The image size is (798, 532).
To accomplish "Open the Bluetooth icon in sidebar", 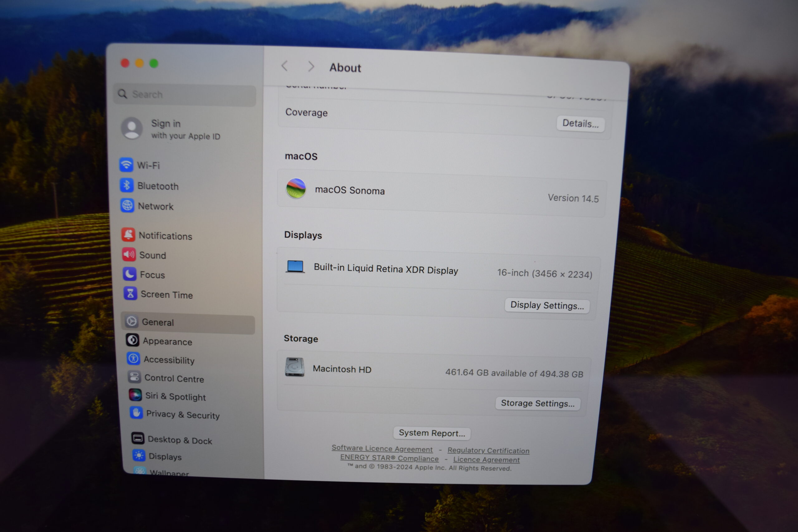I will pyautogui.click(x=127, y=185).
